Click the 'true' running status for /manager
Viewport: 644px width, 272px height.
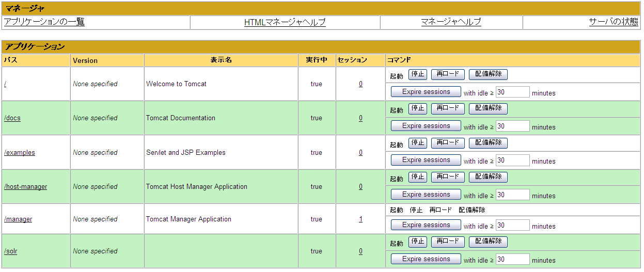[x=317, y=219]
